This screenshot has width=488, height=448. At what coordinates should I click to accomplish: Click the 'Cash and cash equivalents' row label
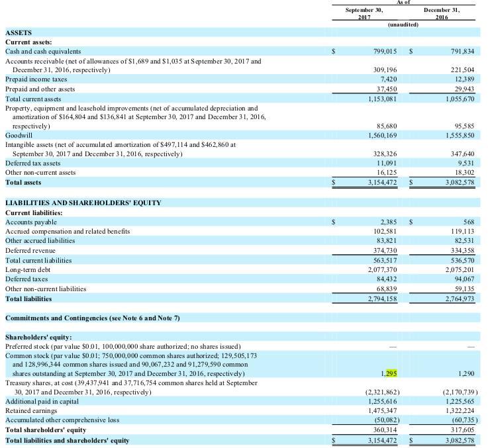(43, 52)
